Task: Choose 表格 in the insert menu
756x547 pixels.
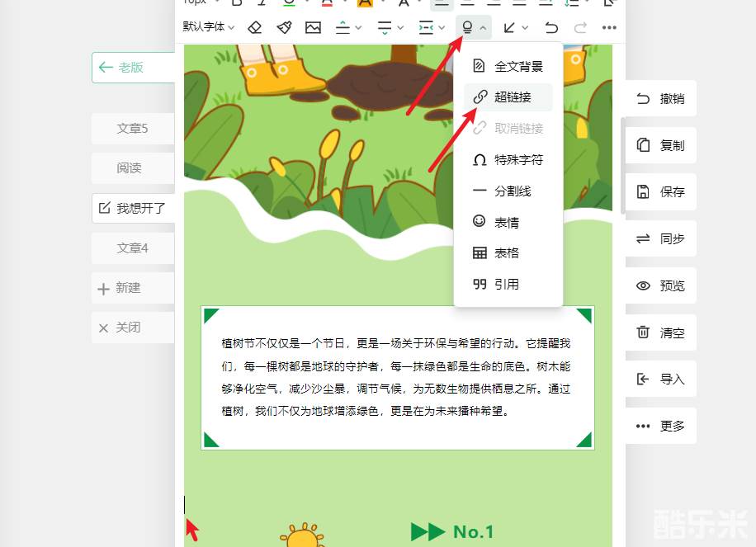Action: (506, 253)
